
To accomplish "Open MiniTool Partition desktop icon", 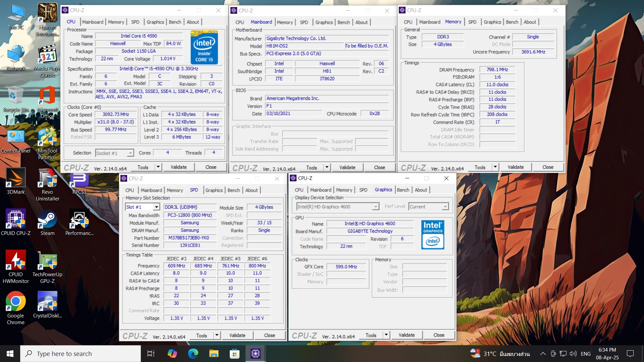I will pos(47,143).
